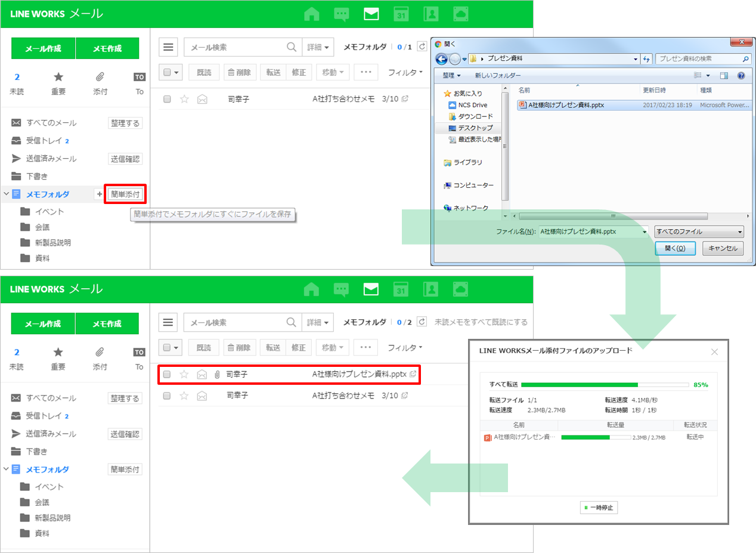Image resolution: width=756 pixels, height=553 pixels.
Task: Click the preview pane icon in file dialog
Action: 724,76
